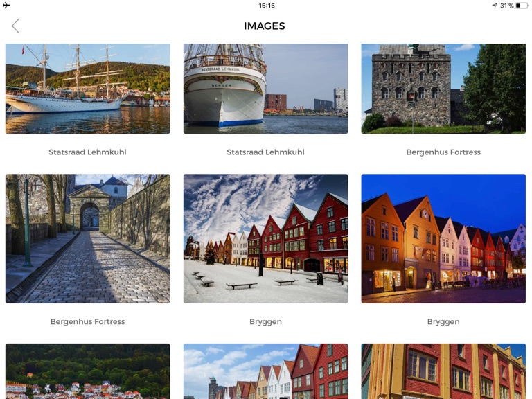This screenshot has width=532, height=399.
Task: Open the cobblestone gate Bergenhus Fortress photo
Action: 87,238
